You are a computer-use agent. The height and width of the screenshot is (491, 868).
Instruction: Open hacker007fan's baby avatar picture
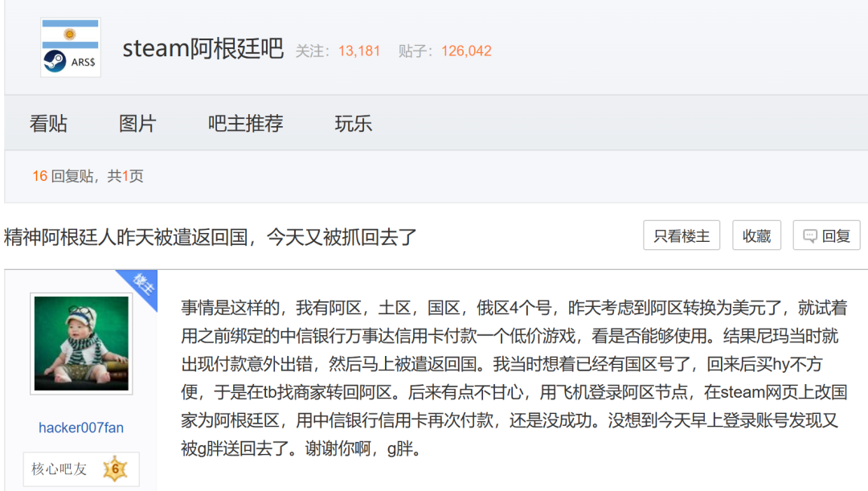pos(81,344)
